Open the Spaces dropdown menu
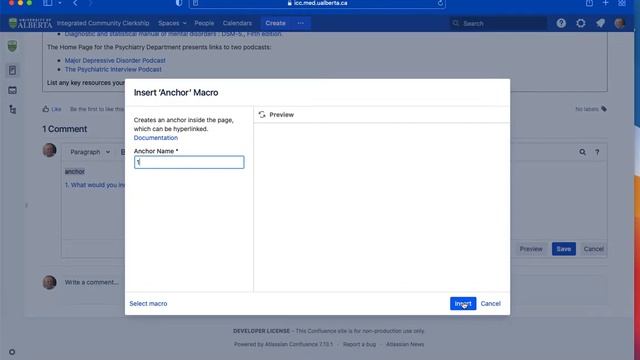The width and height of the screenshot is (640, 360). (172, 23)
